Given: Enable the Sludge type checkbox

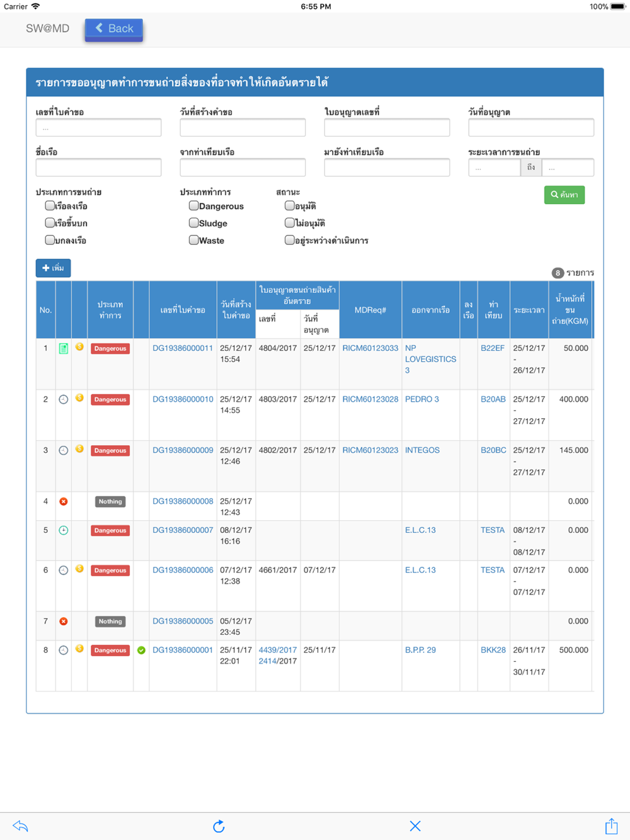Looking at the screenshot, I should click(194, 223).
